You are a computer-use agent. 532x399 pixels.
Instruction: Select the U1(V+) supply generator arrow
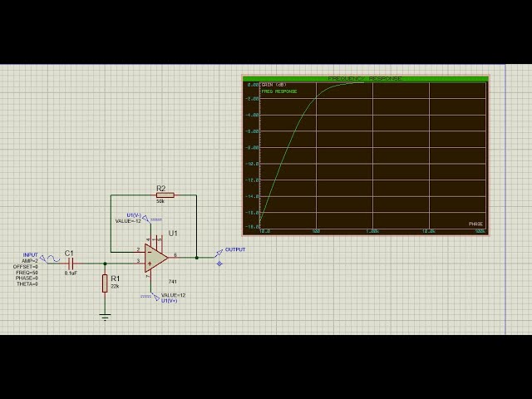pyautogui.click(x=155, y=297)
